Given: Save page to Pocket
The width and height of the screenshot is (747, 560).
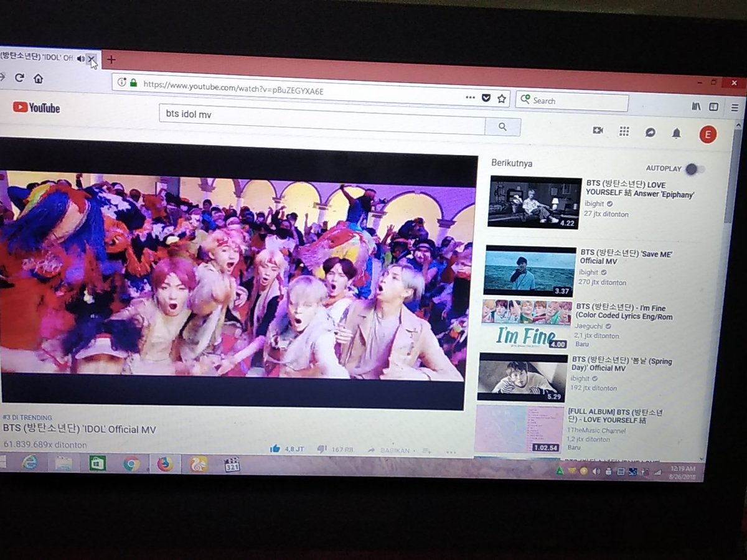Looking at the screenshot, I should coord(487,98).
